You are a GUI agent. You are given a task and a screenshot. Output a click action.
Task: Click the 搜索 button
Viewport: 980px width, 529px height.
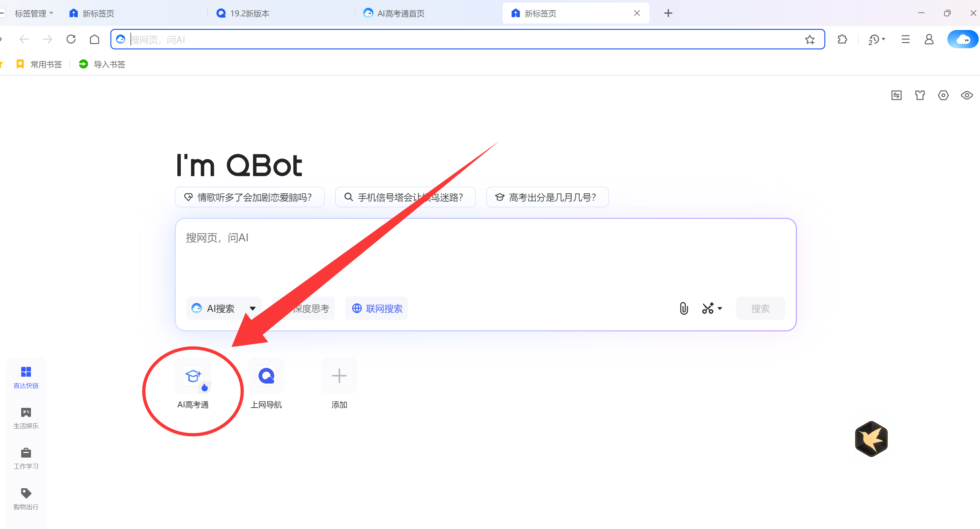click(760, 308)
